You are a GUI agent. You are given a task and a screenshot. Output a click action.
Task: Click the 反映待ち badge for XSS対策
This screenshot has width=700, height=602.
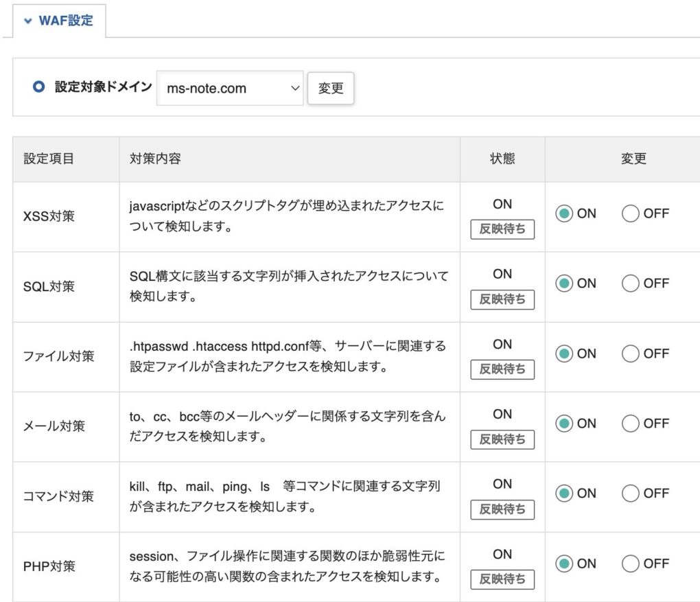[502, 229]
